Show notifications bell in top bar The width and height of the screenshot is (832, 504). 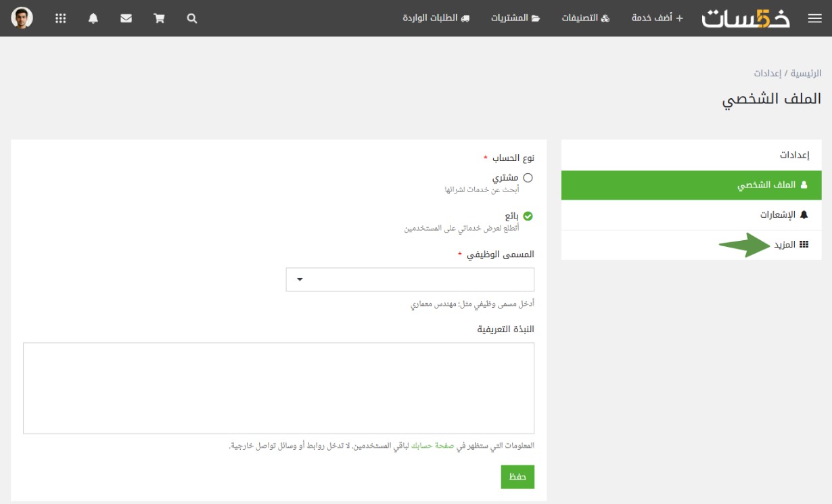pyautogui.click(x=93, y=19)
